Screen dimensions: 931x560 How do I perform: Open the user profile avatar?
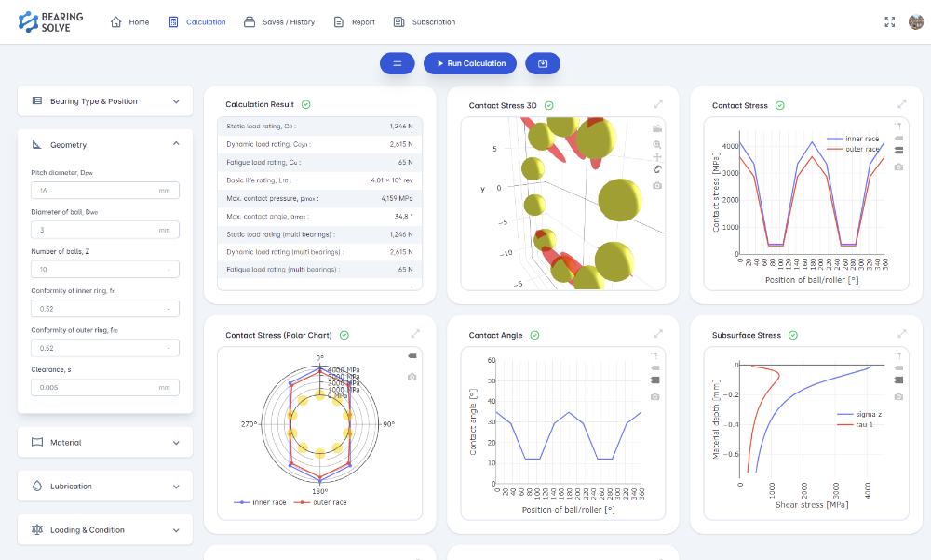[x=915, y=22]
